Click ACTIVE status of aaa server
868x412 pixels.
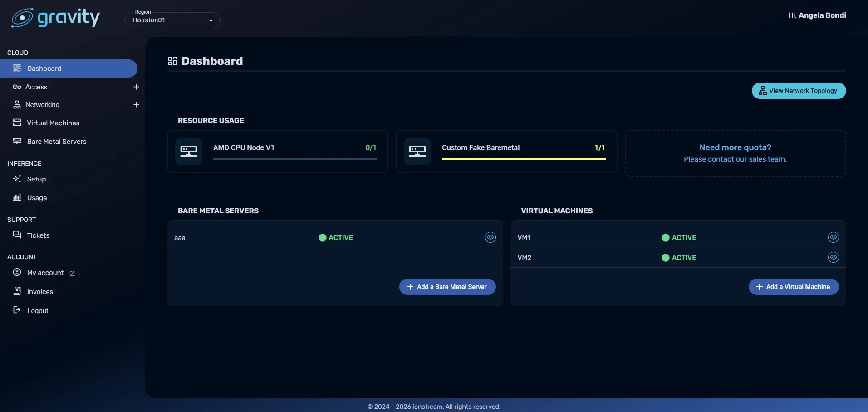tap(336, 238)
